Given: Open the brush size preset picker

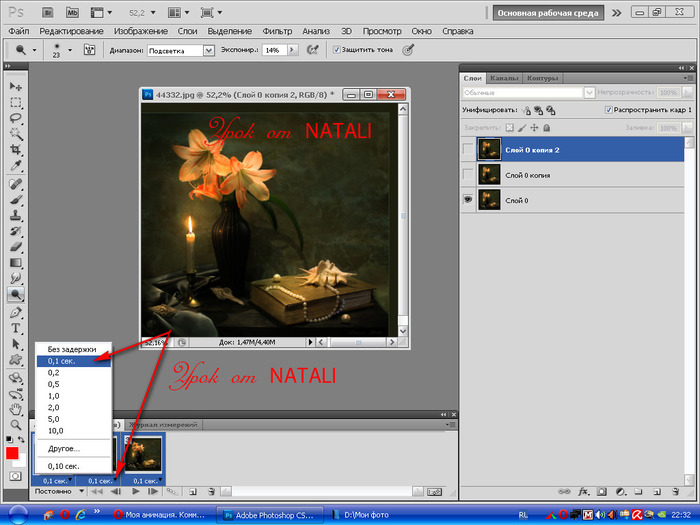Looking at the screenshot, I should [70, 50].
